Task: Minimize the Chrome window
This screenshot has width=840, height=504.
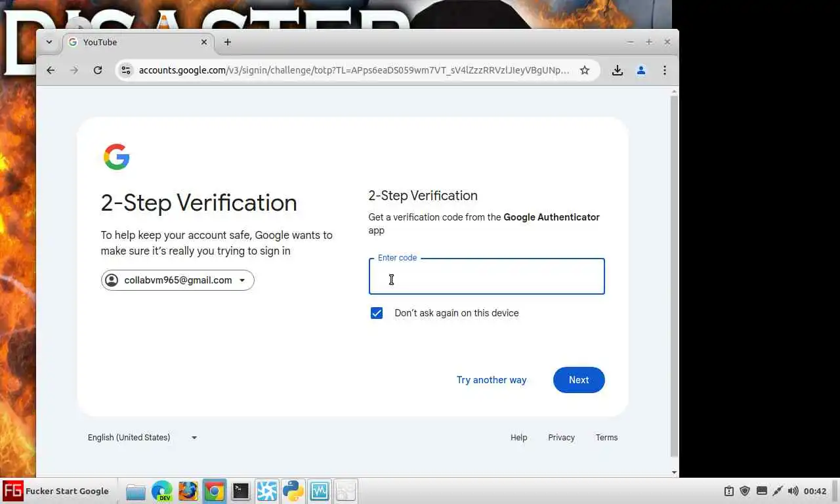Action: pos(630,42)
